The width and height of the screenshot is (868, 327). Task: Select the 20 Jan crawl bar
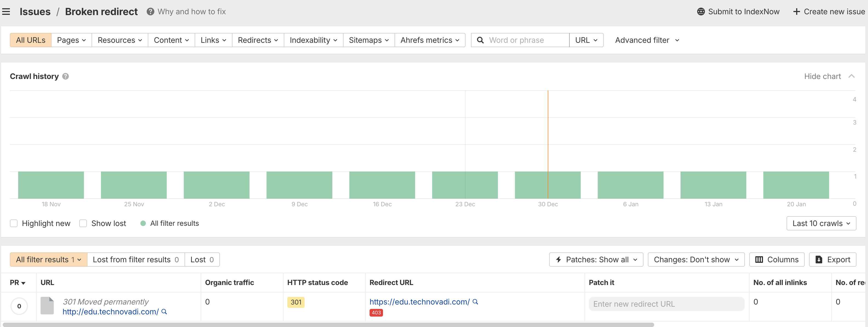pyautogui.click(x=796, y=185)
